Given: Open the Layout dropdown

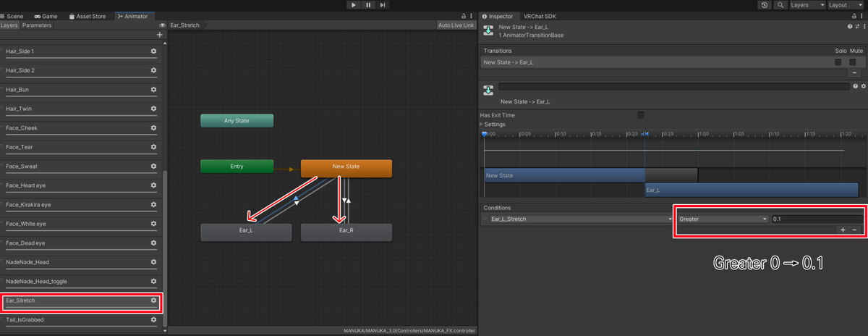Looking at the screenshot, I should (846, 5).
